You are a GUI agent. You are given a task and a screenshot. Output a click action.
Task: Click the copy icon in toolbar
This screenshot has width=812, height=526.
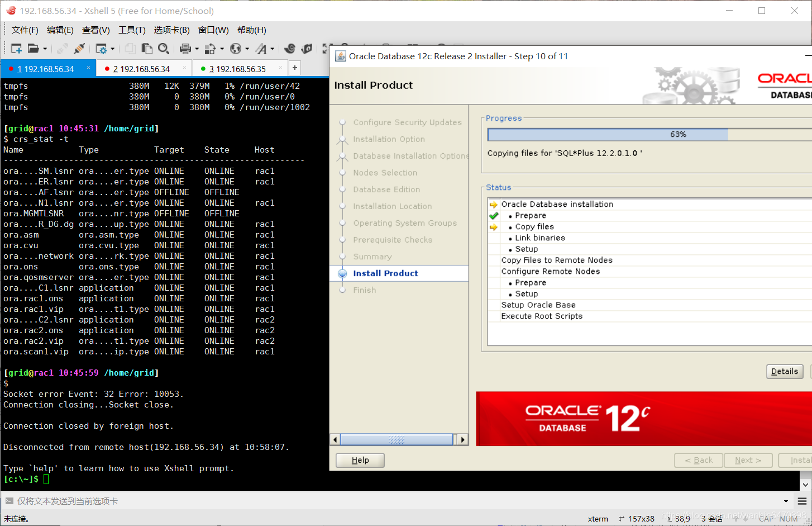click(130, 49)
